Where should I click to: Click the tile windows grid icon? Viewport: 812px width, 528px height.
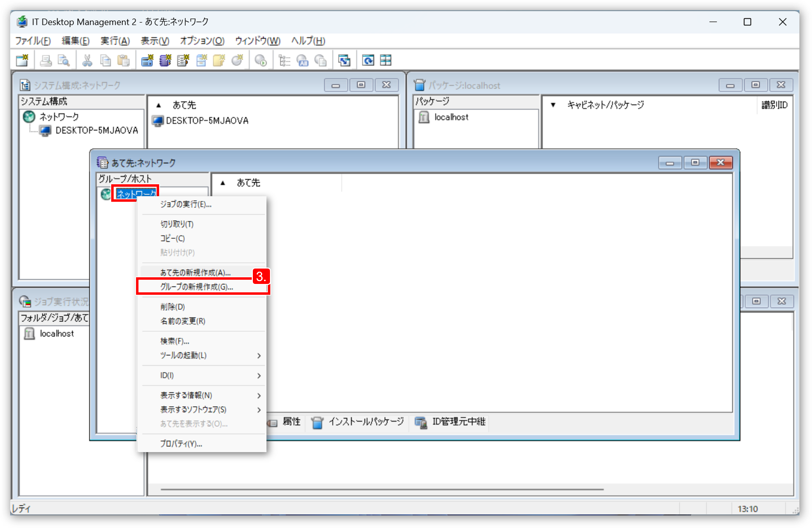pos(386,60)
